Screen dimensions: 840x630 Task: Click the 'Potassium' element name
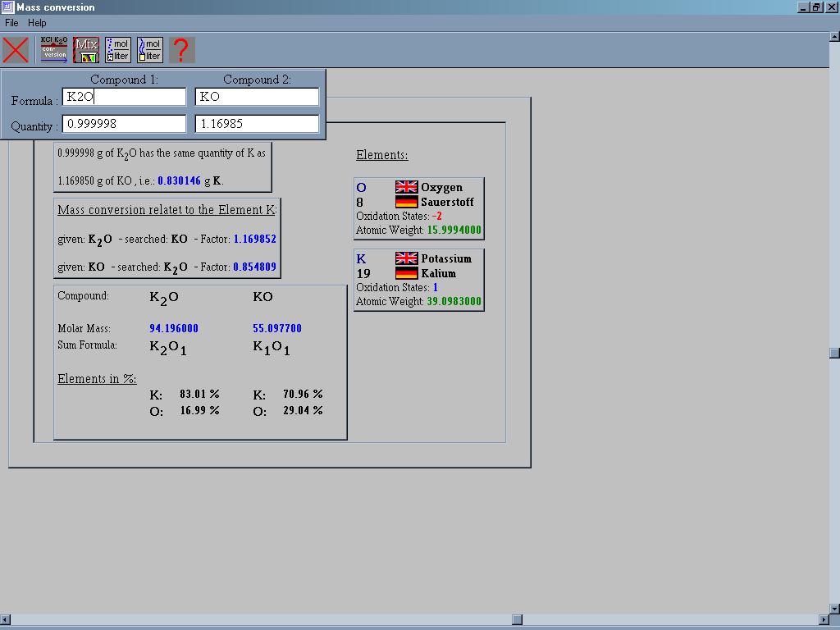click(446, 258)
